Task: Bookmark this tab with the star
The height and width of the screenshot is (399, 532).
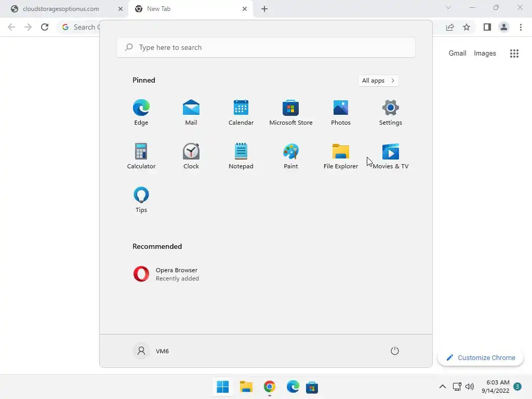Action: pyautogui.click(x=467, y=27)
